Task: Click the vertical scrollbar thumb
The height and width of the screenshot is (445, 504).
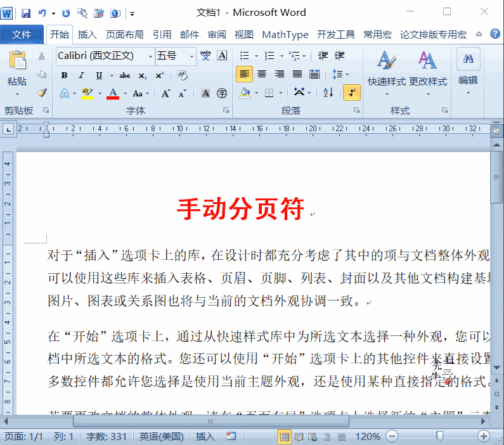Action: pos(496,177)
